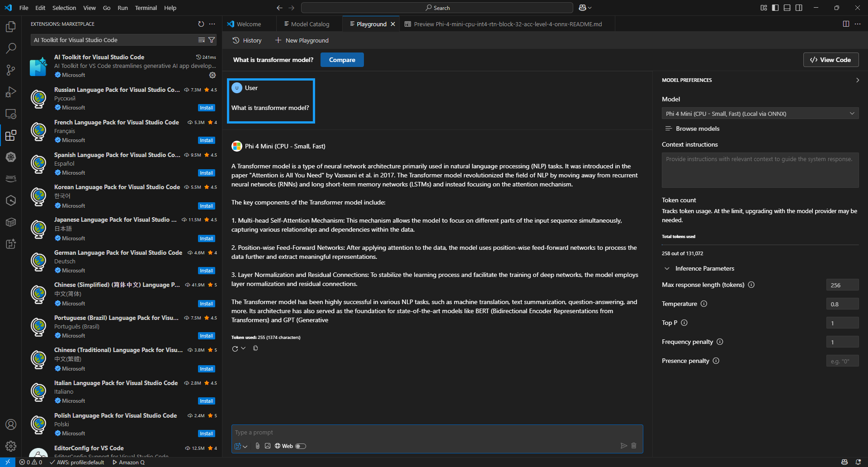Install the Russian Language Pack
The width and height of the screenshot is (868, 467).
[207, 108]
